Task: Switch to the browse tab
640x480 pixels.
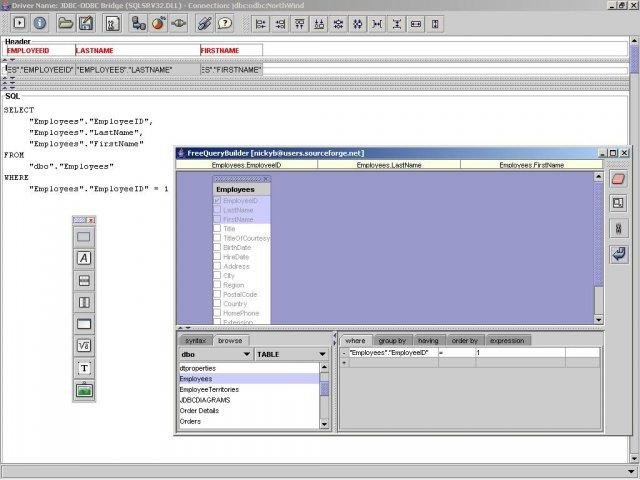Action: pyautogui.click(x=230, y=340)
